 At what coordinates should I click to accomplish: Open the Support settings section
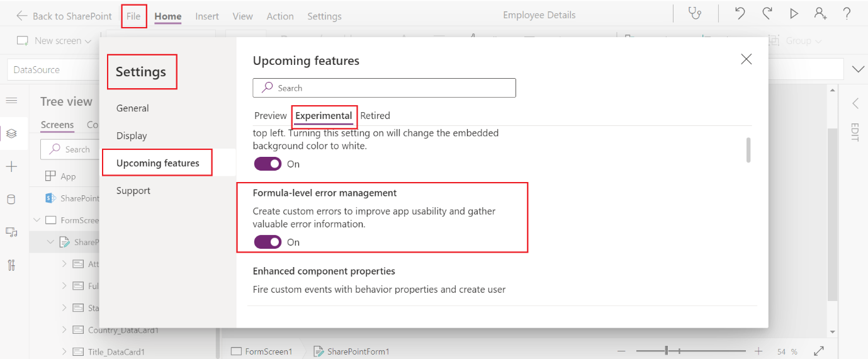point(133,191)
